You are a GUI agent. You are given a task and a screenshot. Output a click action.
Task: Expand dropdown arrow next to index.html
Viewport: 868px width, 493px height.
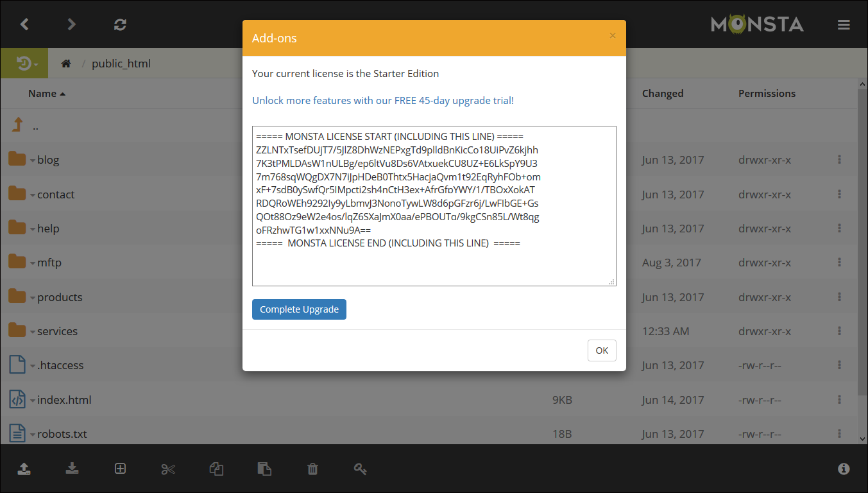[x=32, y=401]
